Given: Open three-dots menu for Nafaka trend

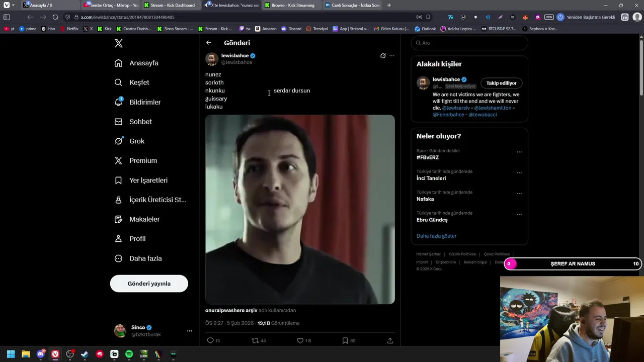Looking at the screenshot, I should [519, 194].
